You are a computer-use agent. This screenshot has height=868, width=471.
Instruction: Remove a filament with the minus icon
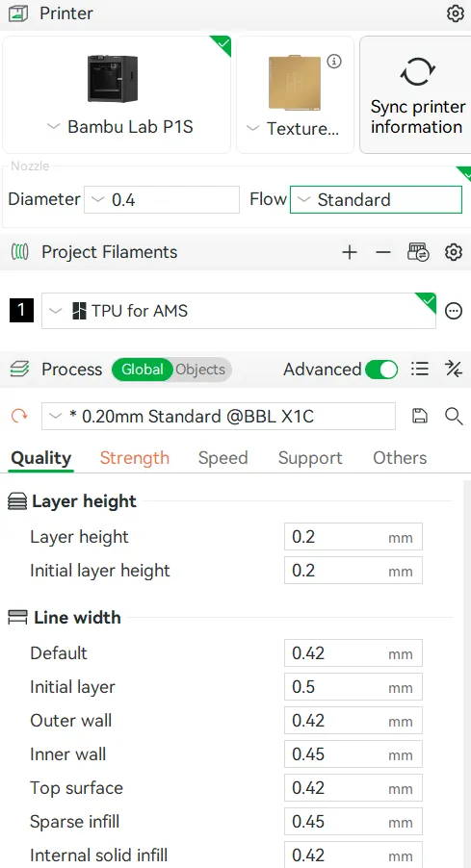[x=383, y=252]
